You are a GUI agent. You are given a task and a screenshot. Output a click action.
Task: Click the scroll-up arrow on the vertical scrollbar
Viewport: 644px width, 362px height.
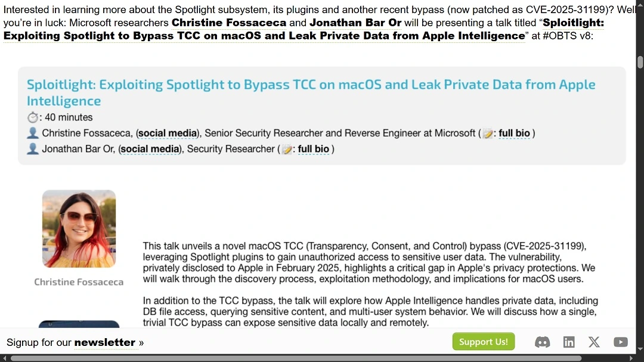click(639, 5)
